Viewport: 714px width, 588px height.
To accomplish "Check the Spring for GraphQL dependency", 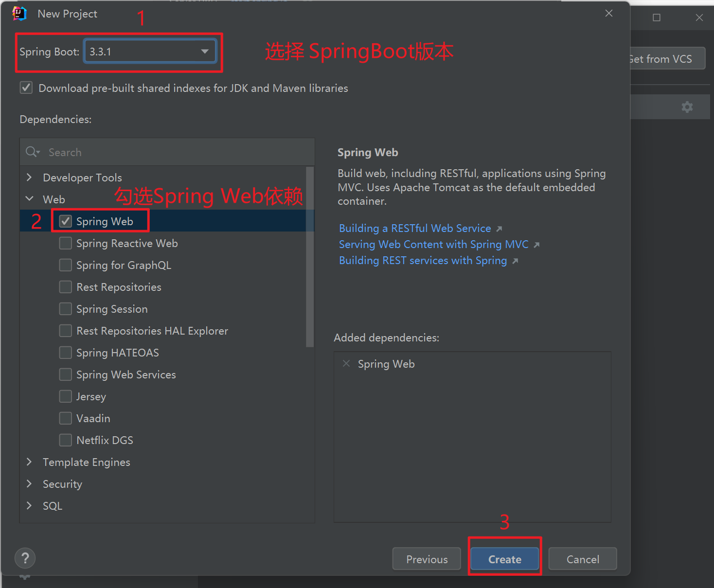I will click(x=66, y=265).
